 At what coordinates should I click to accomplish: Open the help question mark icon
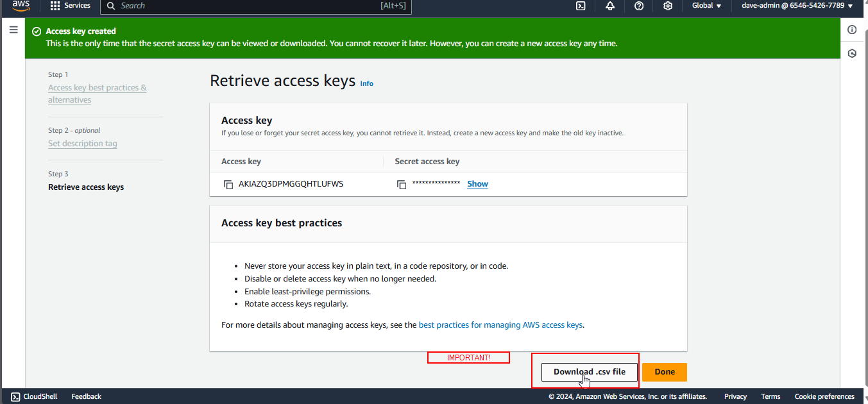[x=638, y=6]
